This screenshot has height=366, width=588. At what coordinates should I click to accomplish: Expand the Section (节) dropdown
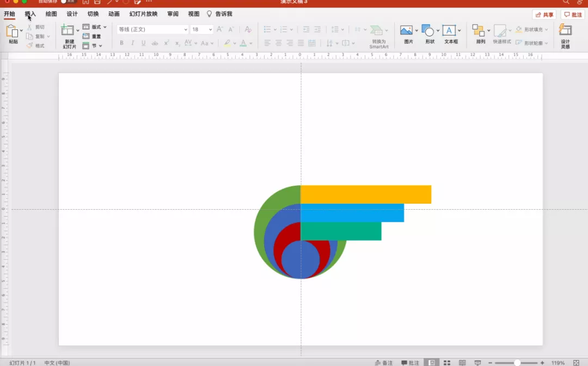point(101,46)
